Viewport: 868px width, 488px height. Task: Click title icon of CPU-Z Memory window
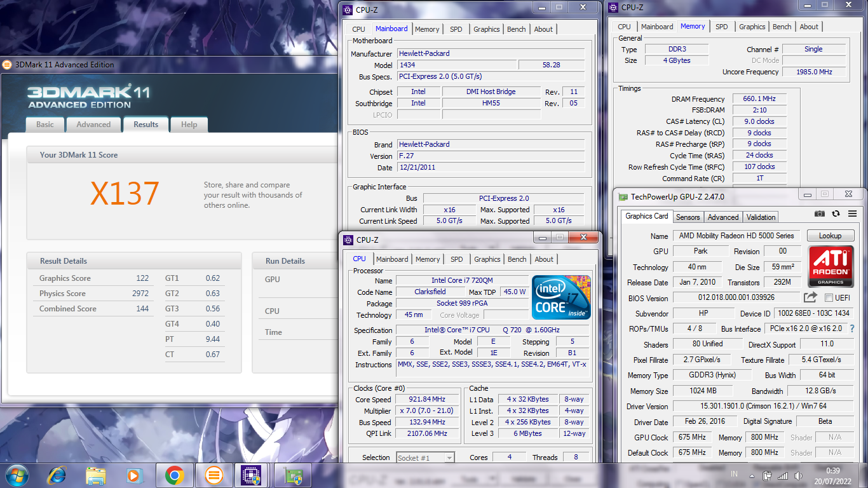click(x=613, y=8)
